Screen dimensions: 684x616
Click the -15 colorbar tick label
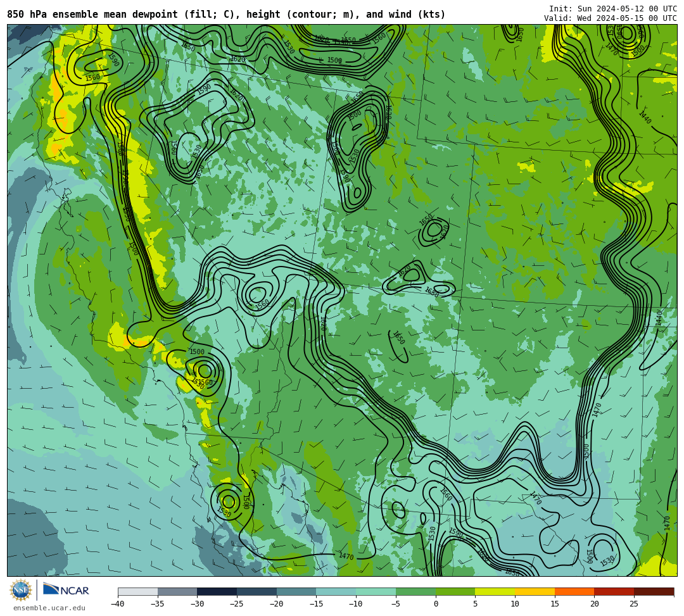click(316, 604)
